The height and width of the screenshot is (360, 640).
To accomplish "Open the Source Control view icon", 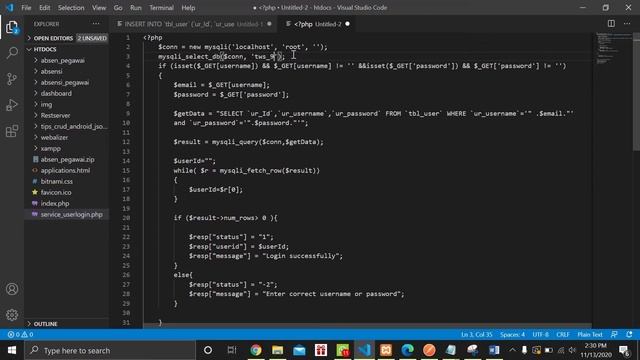I will click(x=12, y=79).
